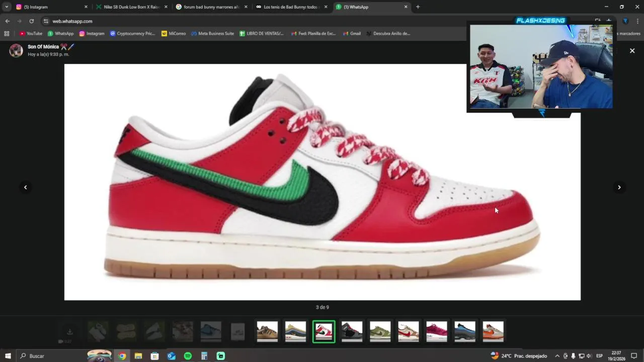644x362 pixels.
Task: Click the dimmed download thumbnail in strip
Action: point(70,332)
